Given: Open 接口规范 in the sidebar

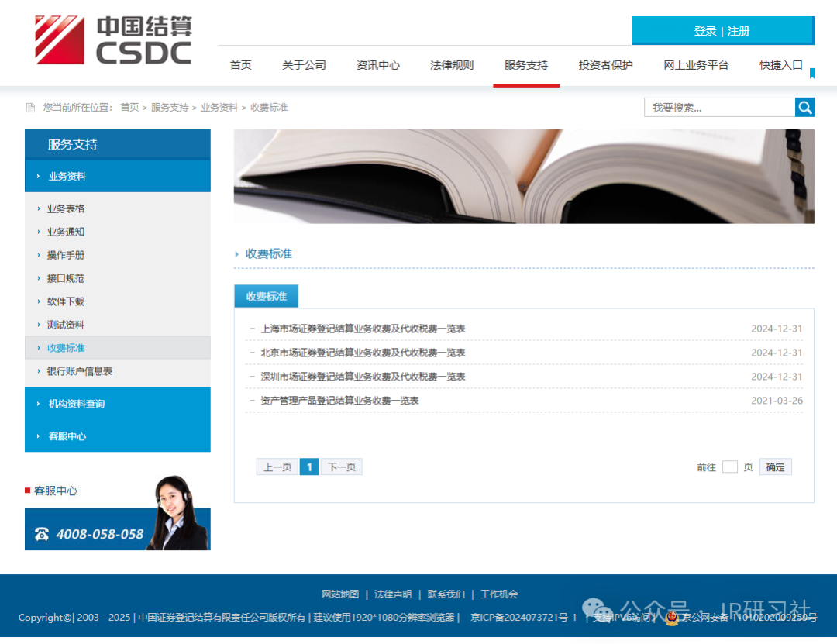Looking at the screenshot, I should click(x=66, y=278).
